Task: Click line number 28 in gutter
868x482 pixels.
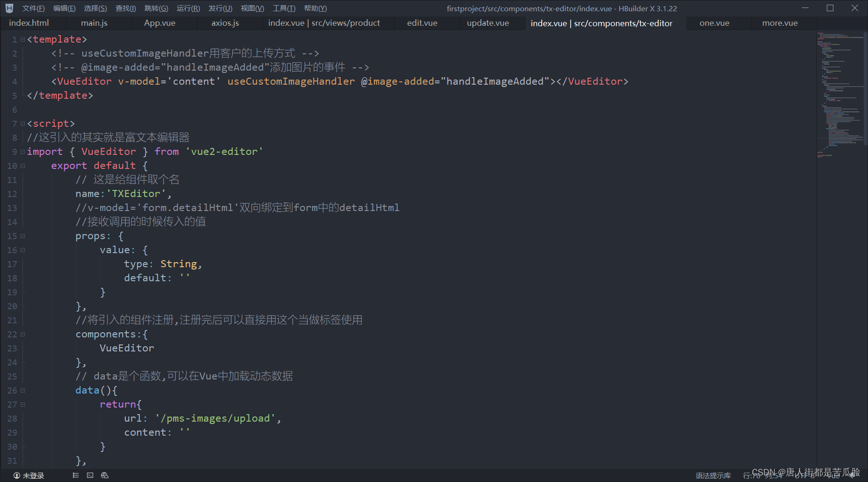Action: 12,418
